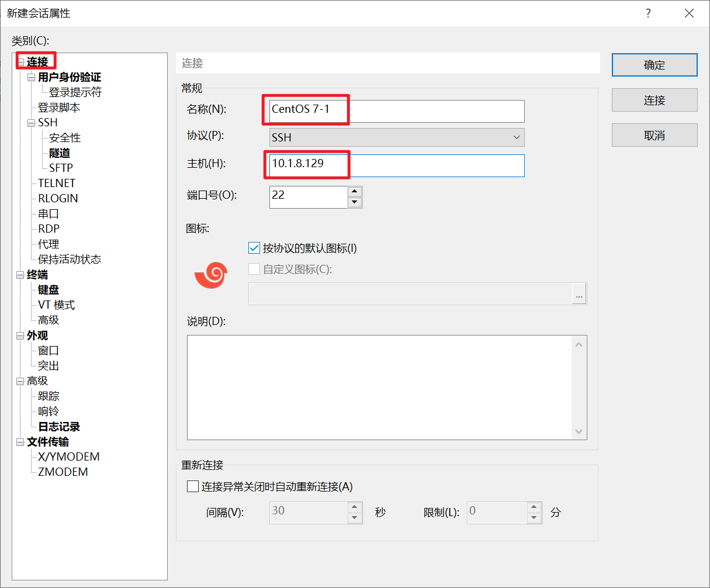This screenshot has width=710, height=588.
Task: Decrease the 限制 value with down arrow
Action: (534, 518)
